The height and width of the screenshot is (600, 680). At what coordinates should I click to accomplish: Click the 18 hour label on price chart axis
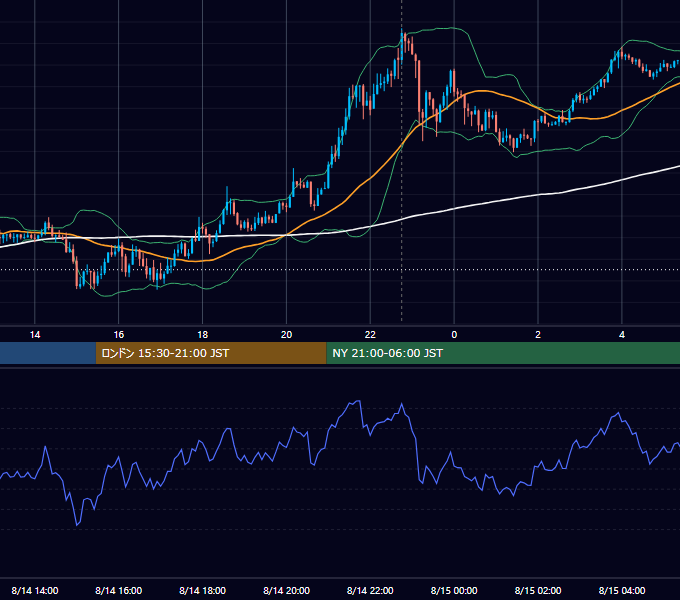(203, 335)
